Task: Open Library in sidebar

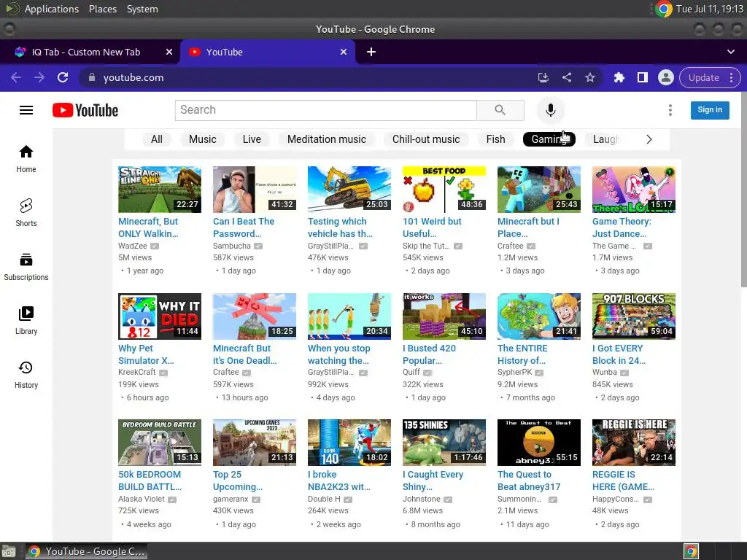Action: (x=26, y=321)
